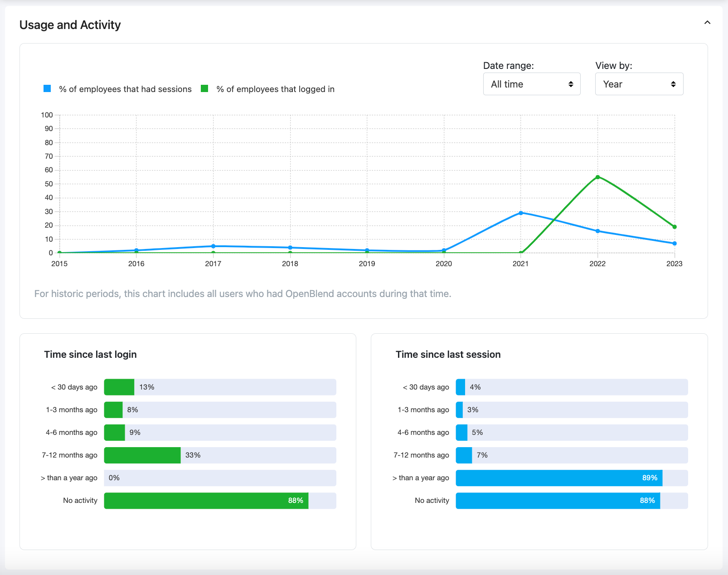Image resolution: width=728 pixels, height=575 pixels.
Task: Click the 'Time since last login' heading
Action: pos(90,355)
